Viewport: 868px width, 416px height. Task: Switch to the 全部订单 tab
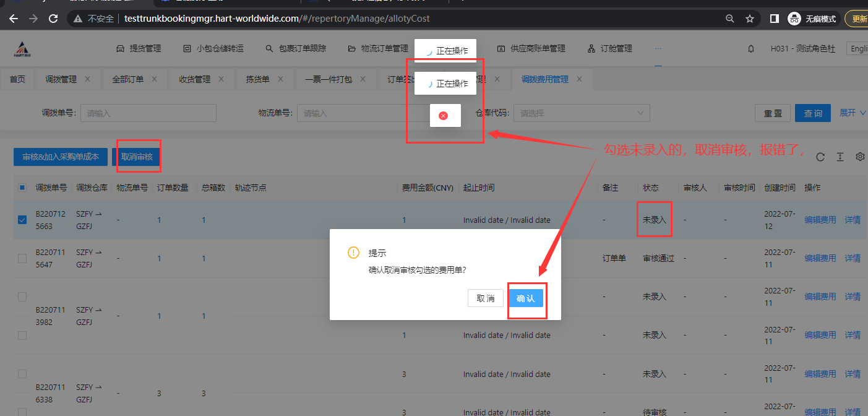127,79
